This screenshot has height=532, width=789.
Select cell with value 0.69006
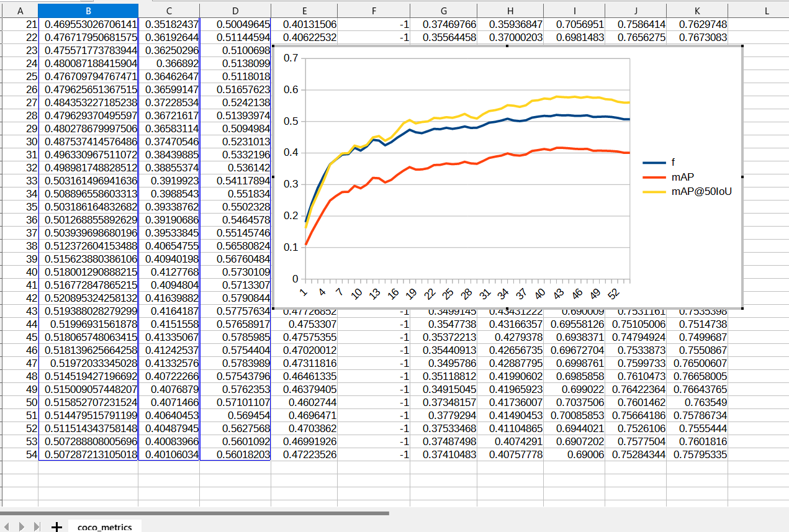click(x=574, y=454)
